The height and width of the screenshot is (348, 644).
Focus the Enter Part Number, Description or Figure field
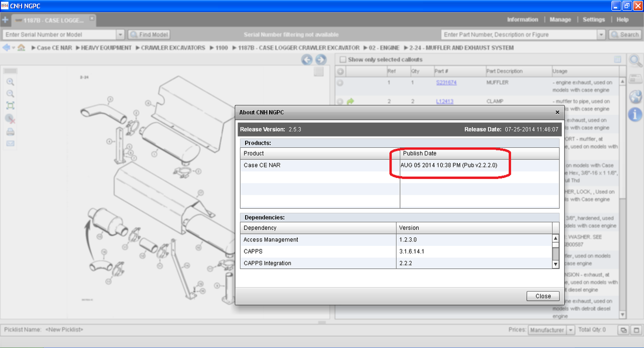pos(519,35)
